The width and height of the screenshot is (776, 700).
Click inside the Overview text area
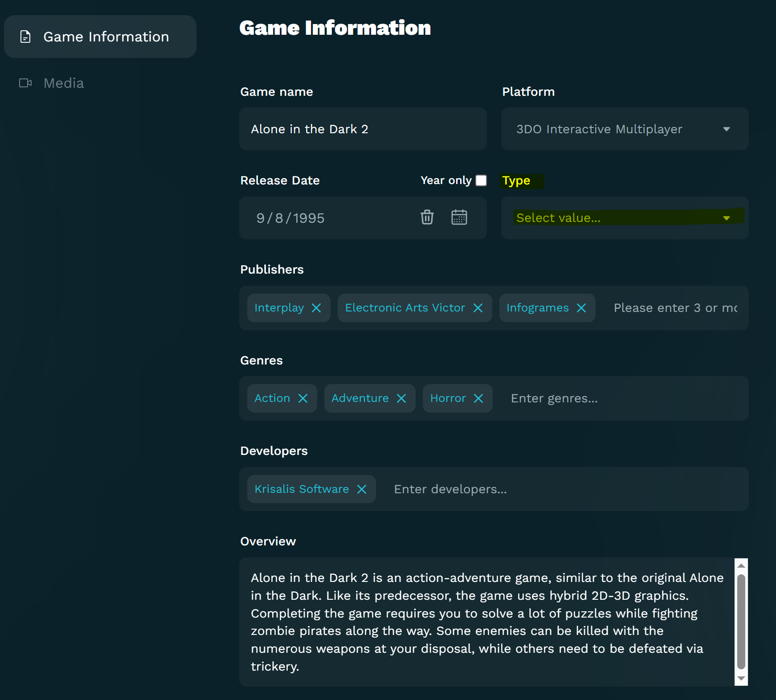(487, 622)
